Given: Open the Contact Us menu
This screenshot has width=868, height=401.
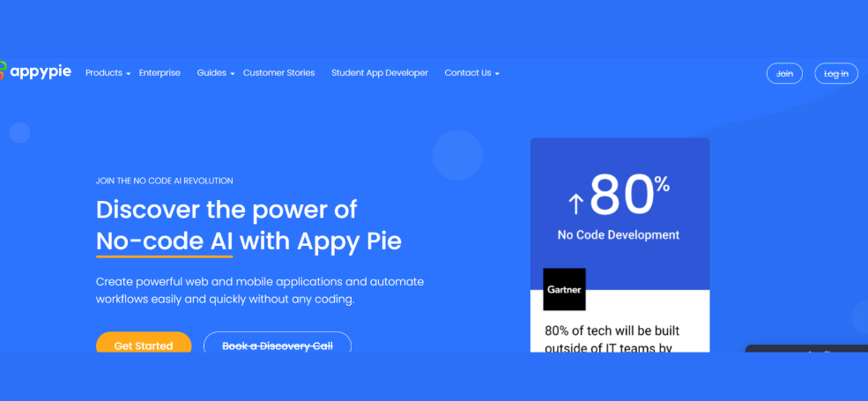Looking at the screenshot, I should pyautogui.click(x=468, y=73).
